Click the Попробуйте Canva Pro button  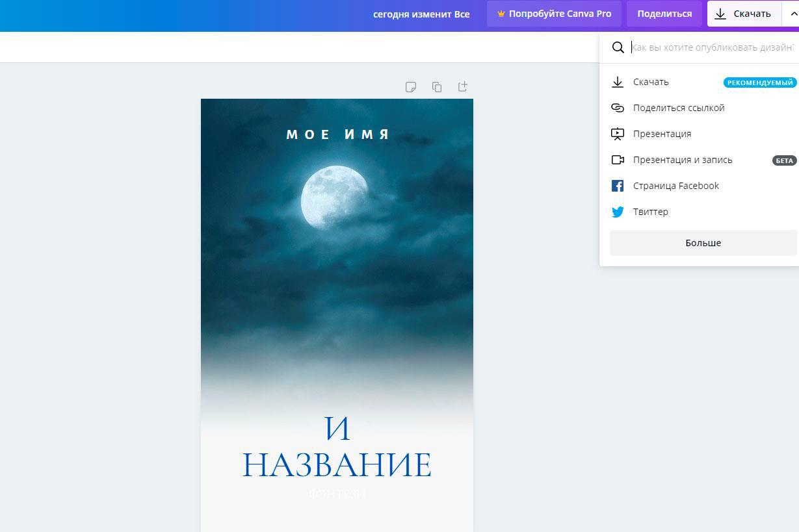pyautogui.click(x=554, y=14)
